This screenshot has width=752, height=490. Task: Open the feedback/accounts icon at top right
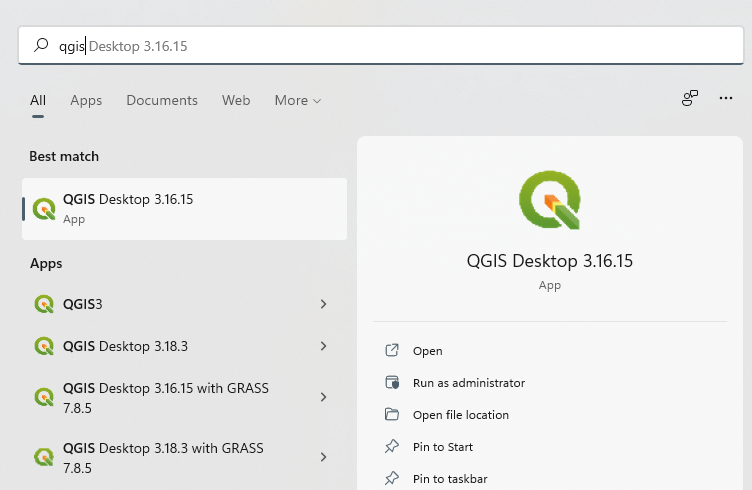[690, 98]
